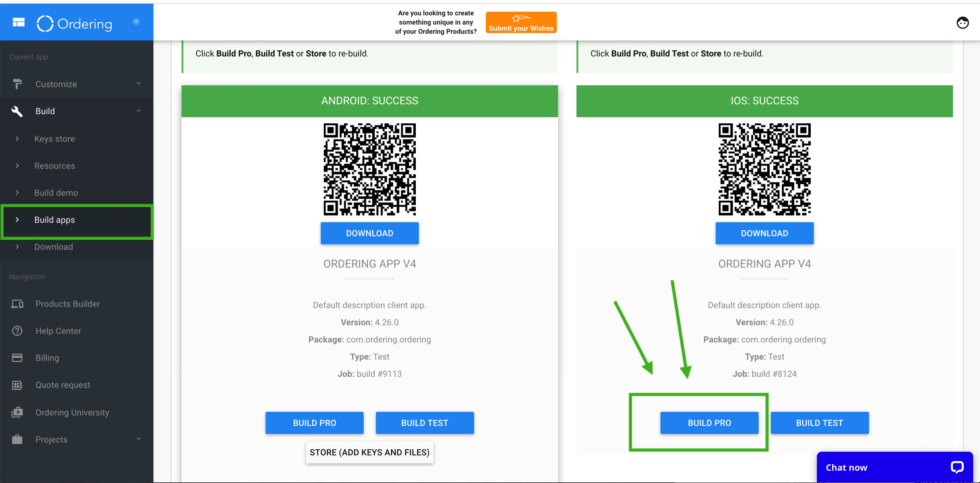Click the chat bubble icon in Chat now
This screenshot has height=483, width=980.
pyautogui.click(x=957, y=467)
